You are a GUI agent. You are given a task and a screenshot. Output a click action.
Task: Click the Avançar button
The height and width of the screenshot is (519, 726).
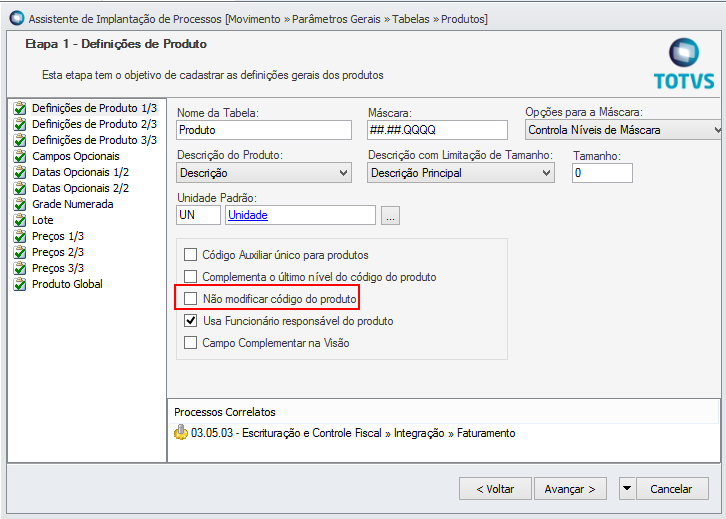(x=570, y=488)
